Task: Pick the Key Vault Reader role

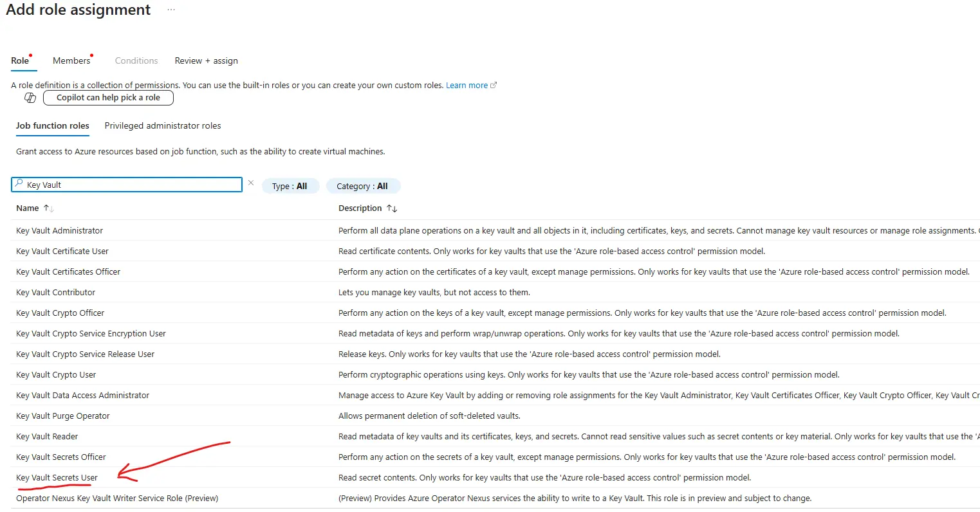Action: coord(47,436)
